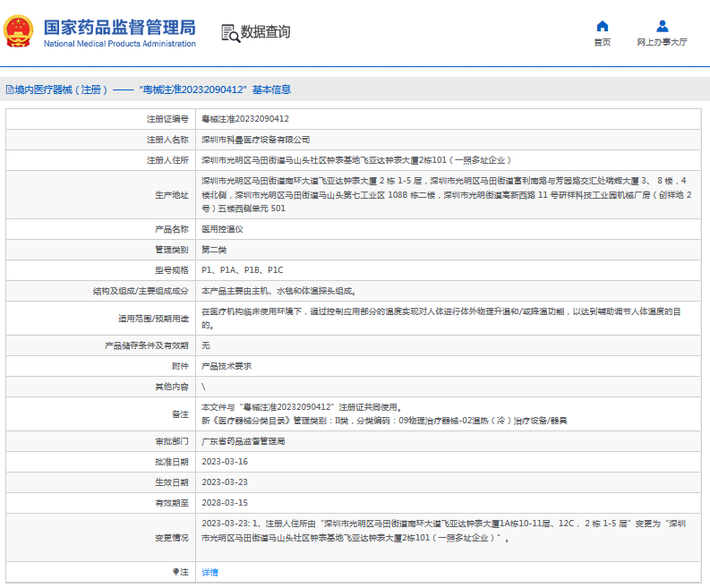Select registration number 粤械注准20232090412 value

click(x=245, y=119)
